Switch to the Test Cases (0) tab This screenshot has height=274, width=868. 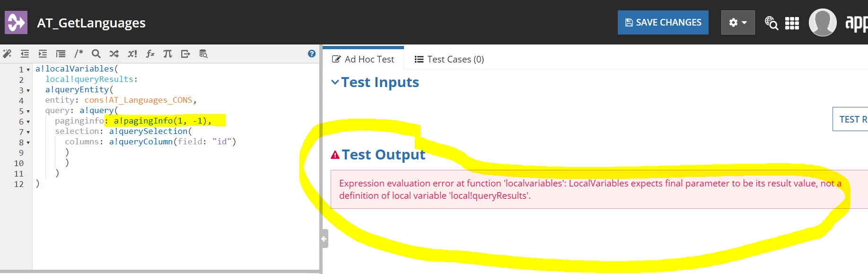coord(449,59)
